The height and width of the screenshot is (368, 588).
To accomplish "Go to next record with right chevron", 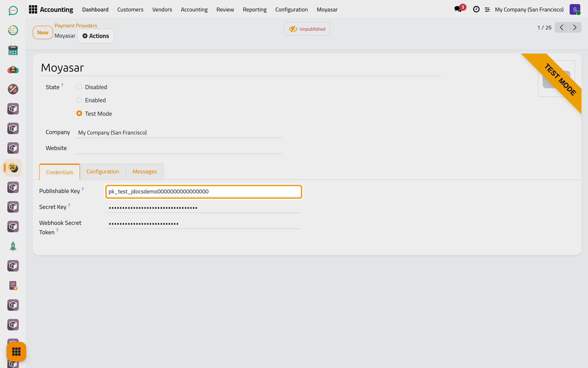I will pyautogui.click(x=575, y=28).
